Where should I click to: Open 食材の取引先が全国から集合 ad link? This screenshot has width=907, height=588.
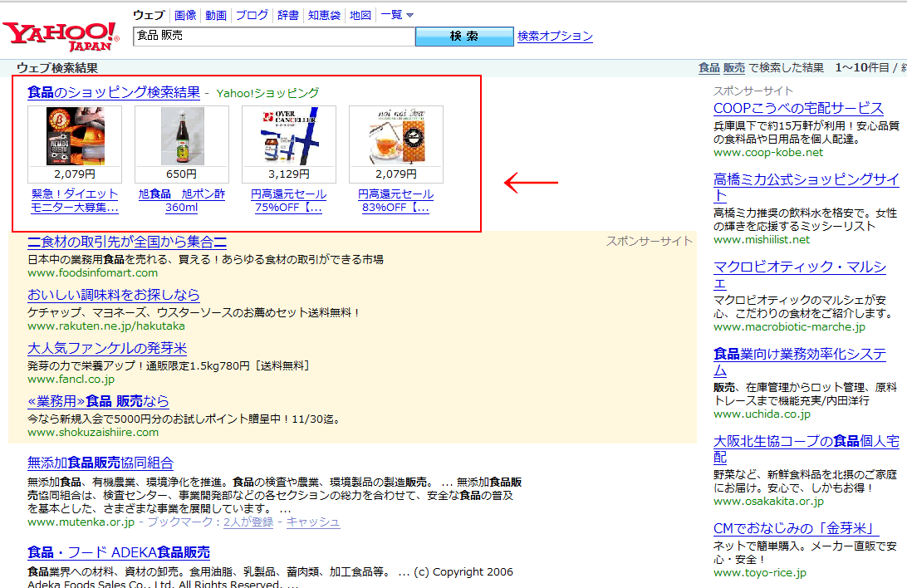point(127,242)
